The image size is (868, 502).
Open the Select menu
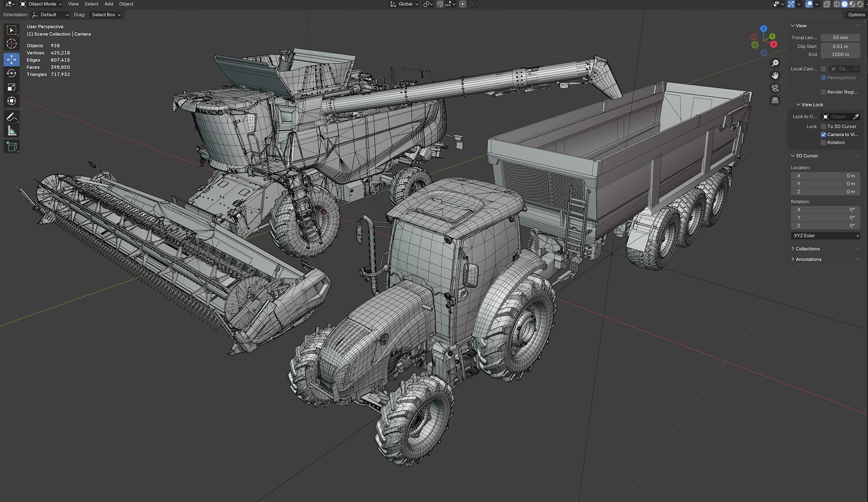click(x=91, y=4)
